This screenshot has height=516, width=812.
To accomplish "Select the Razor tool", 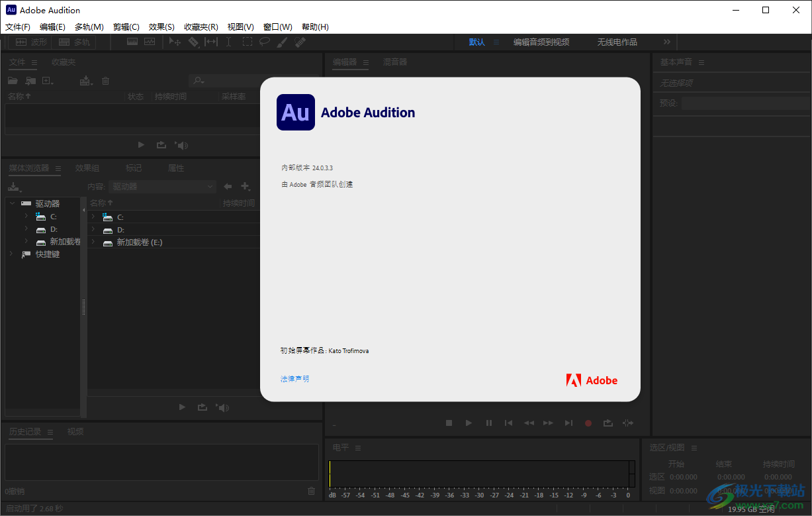I will pos(194,41).
